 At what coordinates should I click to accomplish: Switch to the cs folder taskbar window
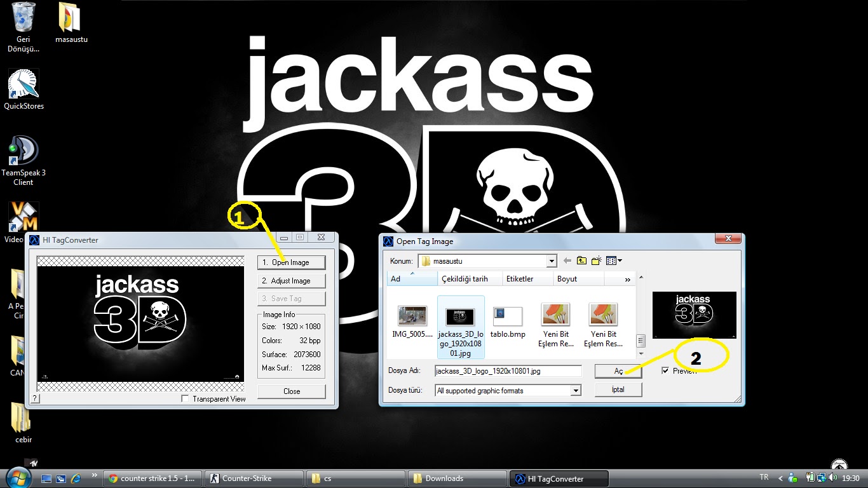356,478
